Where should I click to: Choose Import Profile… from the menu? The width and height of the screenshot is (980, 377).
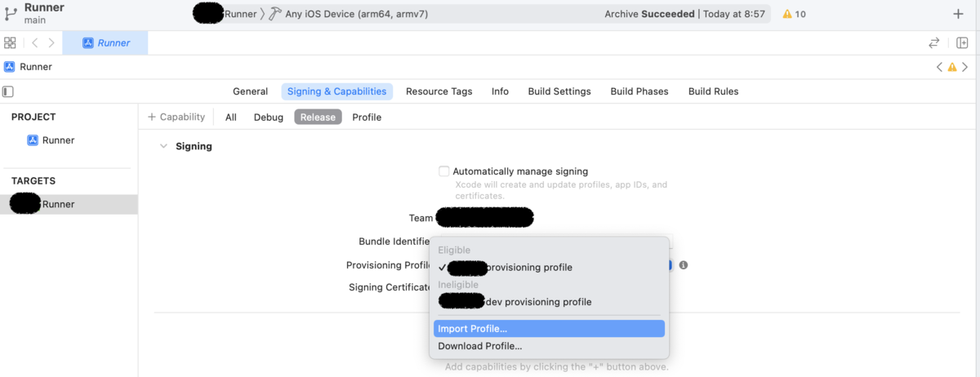[x=472, y=329]
